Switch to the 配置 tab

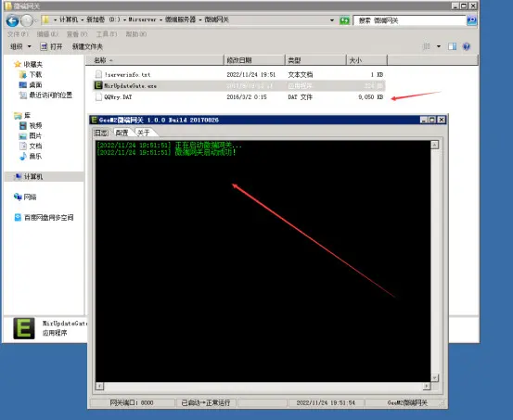(122, 133)
